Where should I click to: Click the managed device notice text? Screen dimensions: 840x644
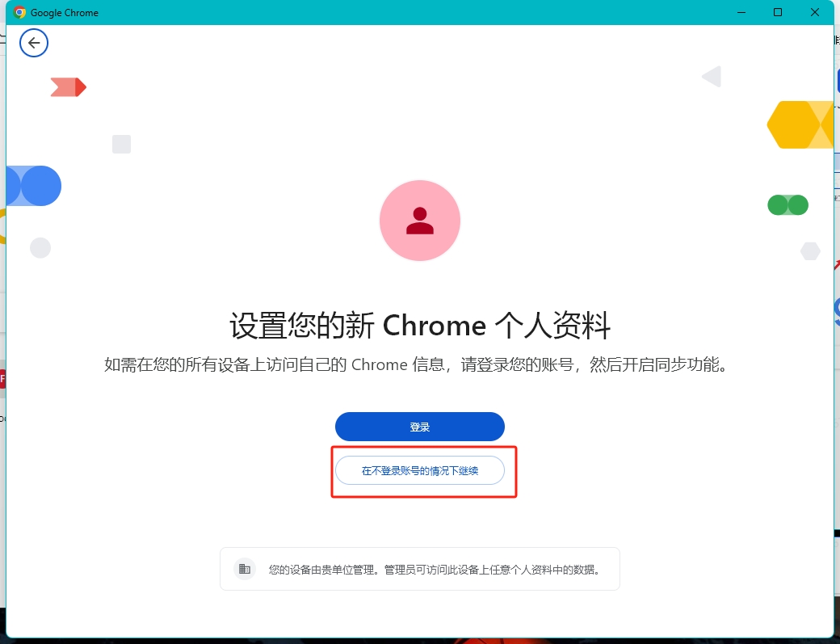point(435,570)
